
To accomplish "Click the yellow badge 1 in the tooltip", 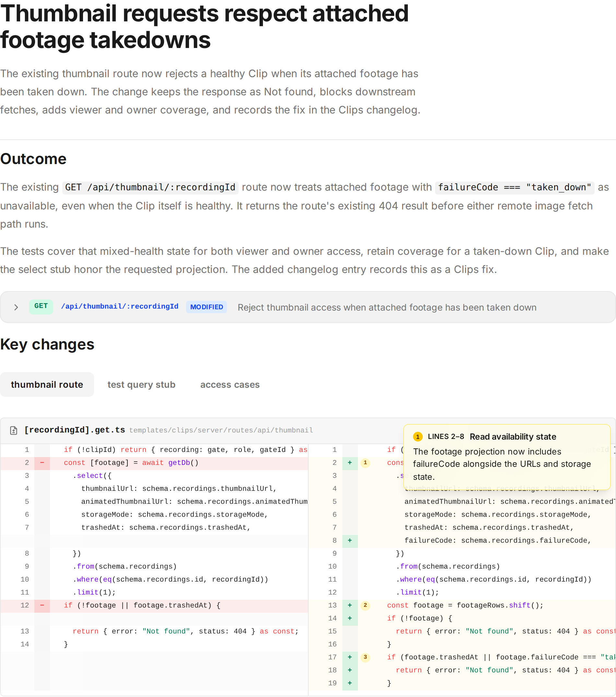I will tap(418, 437).
